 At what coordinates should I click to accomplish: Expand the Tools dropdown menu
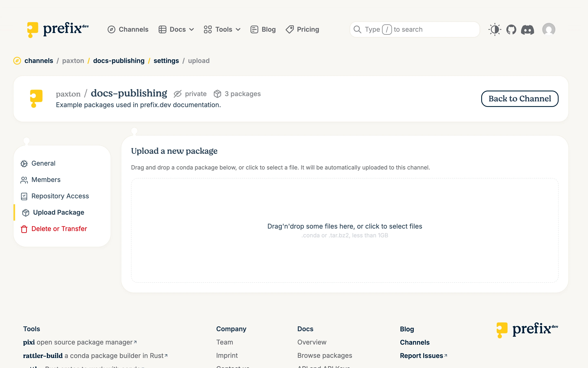coord(222,29)
